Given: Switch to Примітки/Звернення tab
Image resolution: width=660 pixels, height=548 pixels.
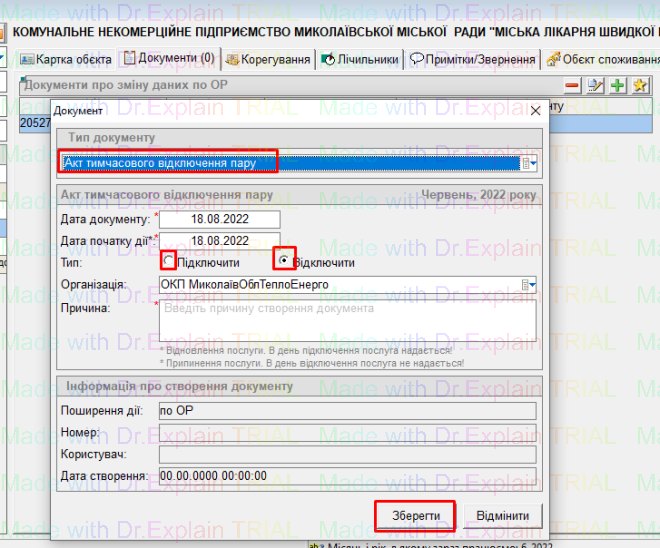Looking at the screenshot, I should coord(472,59).
